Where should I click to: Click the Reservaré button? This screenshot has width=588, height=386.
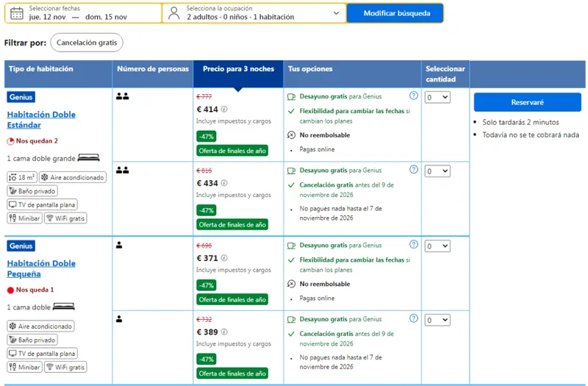(x=527, y=102)
